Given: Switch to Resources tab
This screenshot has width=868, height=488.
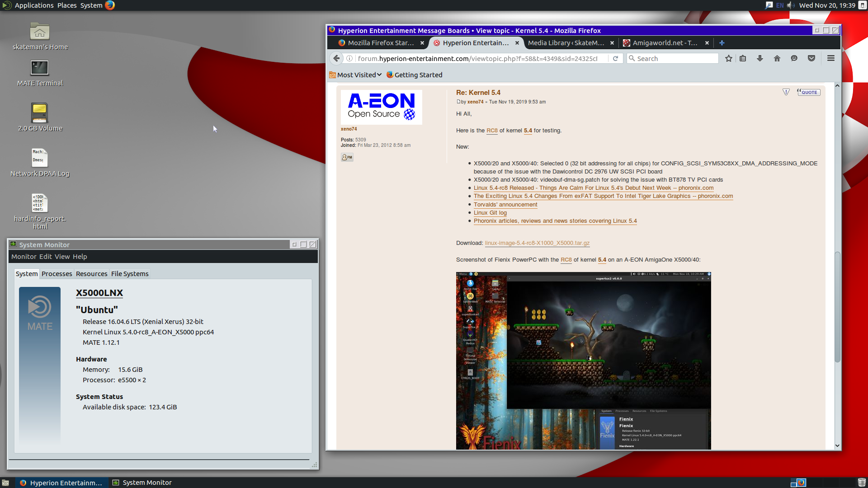Looking at the screenshot, I should tap(91, 274).
